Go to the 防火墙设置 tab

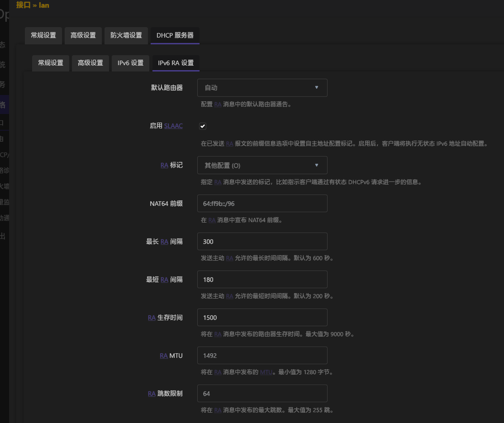pos(126,35)
